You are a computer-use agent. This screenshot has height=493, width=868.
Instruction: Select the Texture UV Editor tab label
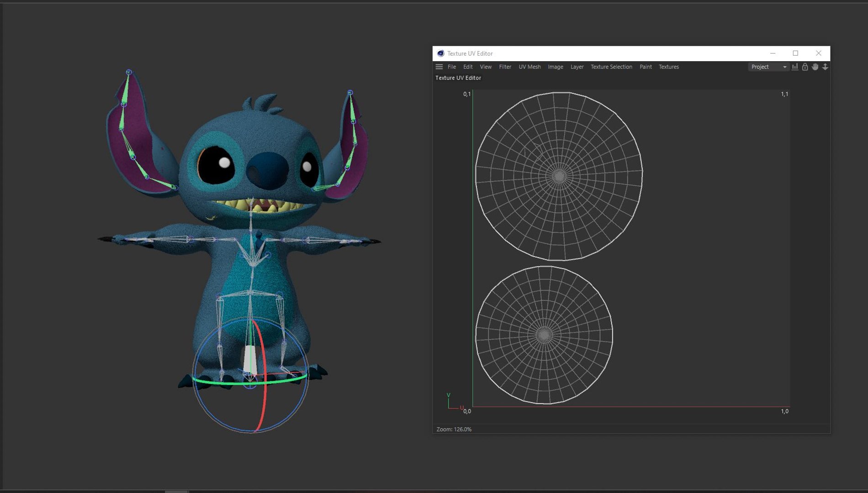pyautogui.click(x=458, y=78)
